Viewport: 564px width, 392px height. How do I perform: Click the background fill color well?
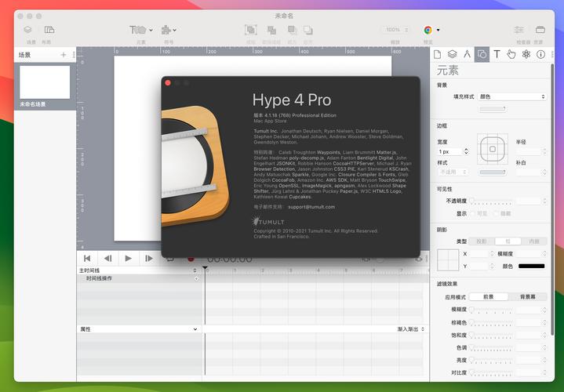coord(493,109)
